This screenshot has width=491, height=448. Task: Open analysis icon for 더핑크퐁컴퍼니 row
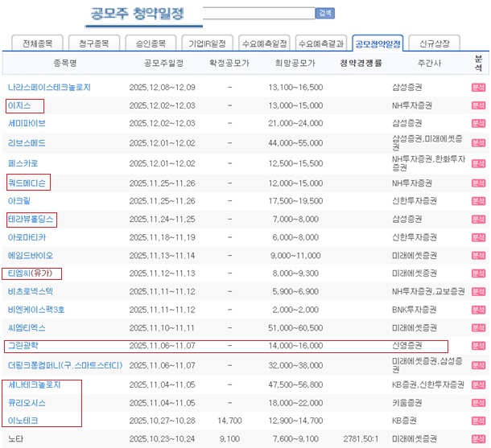(x=478, y=365)
